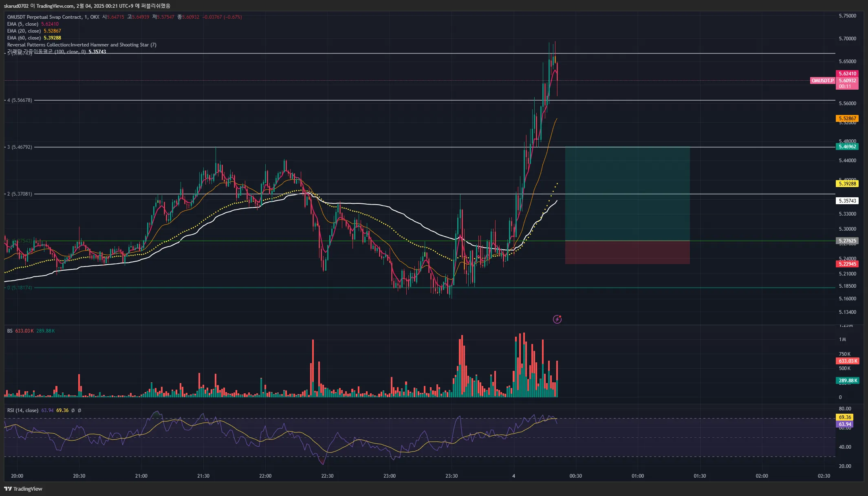
Task: Click the 20:30 time axis label
Action: (x=79, y=476)
